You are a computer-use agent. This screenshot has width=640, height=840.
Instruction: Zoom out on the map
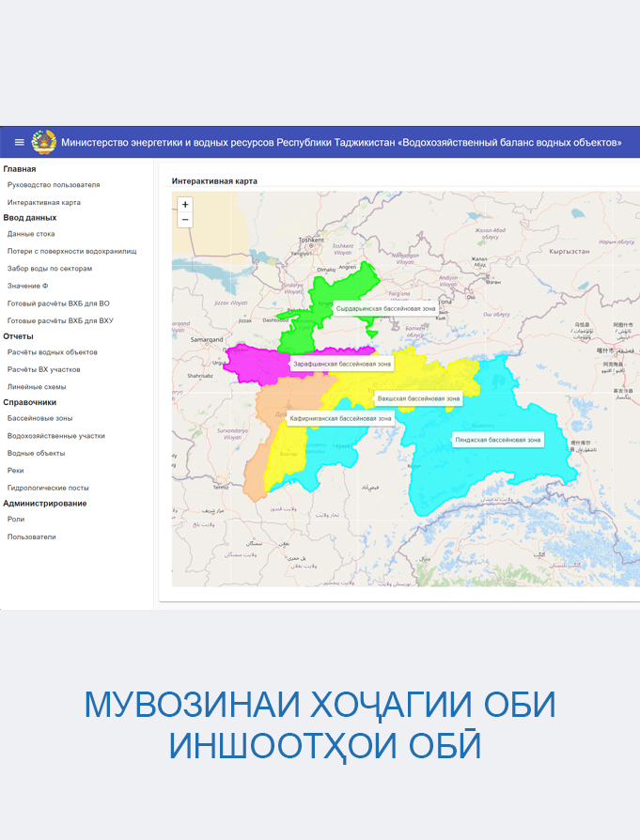tap(185, 220)
